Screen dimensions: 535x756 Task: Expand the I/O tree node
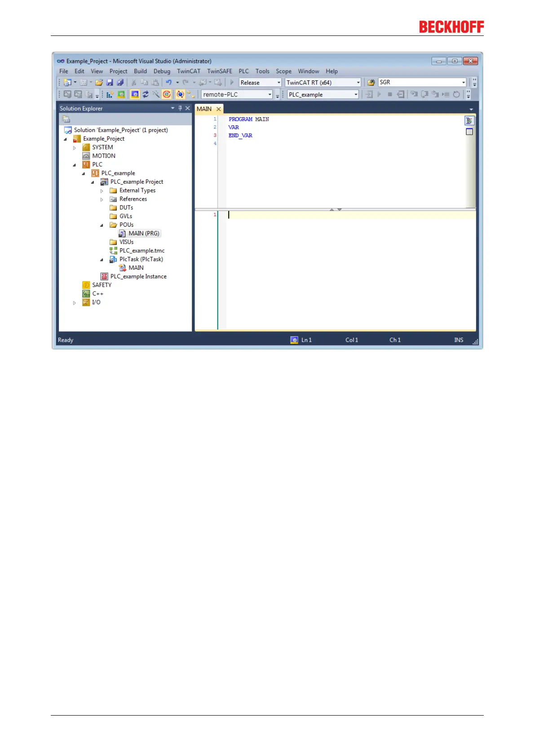(x=75, y=303)
